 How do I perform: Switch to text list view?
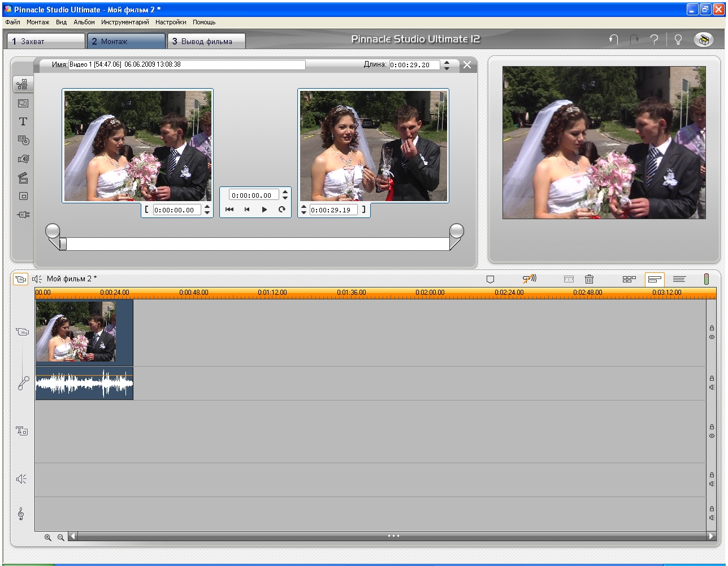coord(679,279)
